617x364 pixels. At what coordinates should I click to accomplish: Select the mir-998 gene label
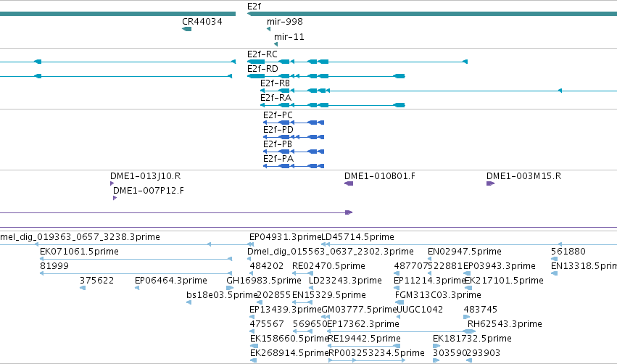click(x=284, y=22)
